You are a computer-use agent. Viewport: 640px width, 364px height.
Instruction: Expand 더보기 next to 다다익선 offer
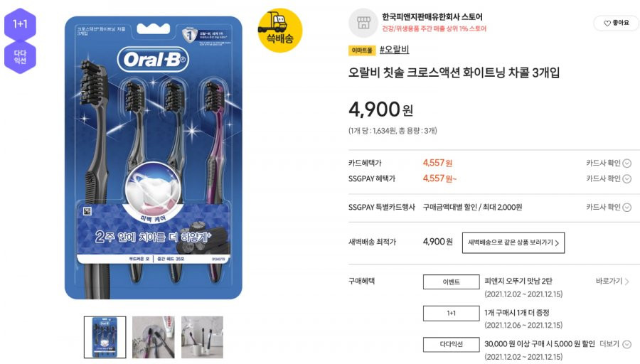pos(615,344)
